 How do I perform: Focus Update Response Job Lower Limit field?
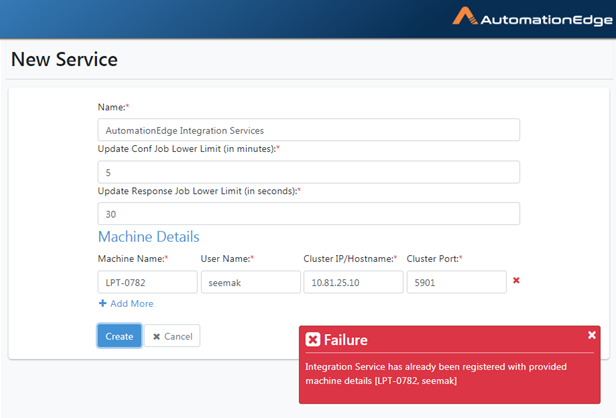[x=309, y=214]
